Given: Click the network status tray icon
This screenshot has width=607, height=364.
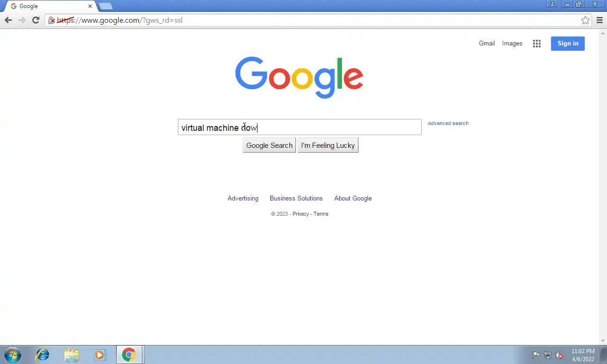Looking at the screenshot, I should tap(548, 355).
